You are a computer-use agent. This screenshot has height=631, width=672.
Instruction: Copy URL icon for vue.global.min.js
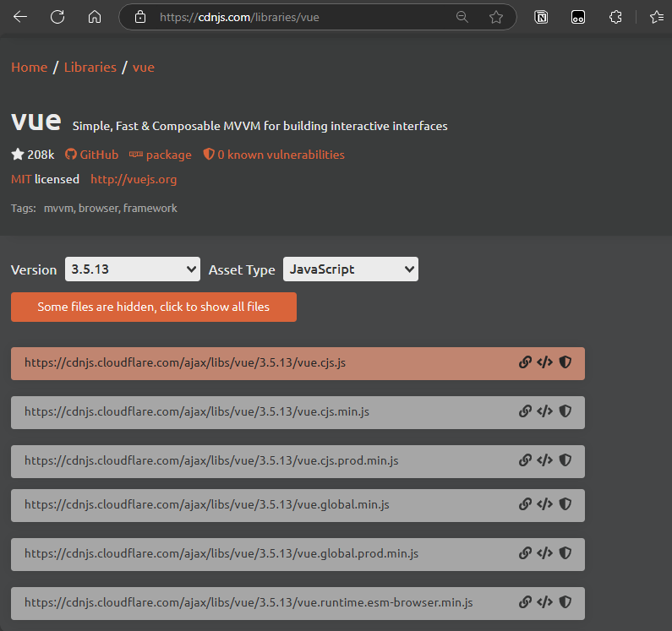tap(525, 504)
